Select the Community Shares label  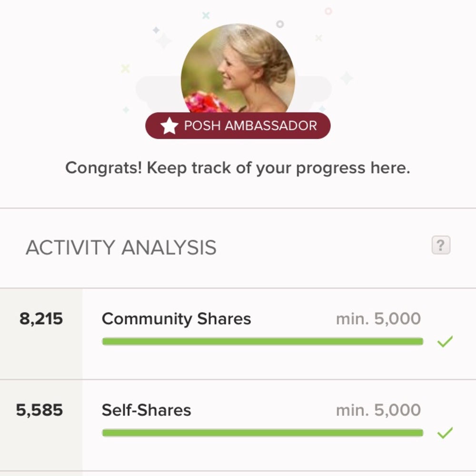[176, 319]
